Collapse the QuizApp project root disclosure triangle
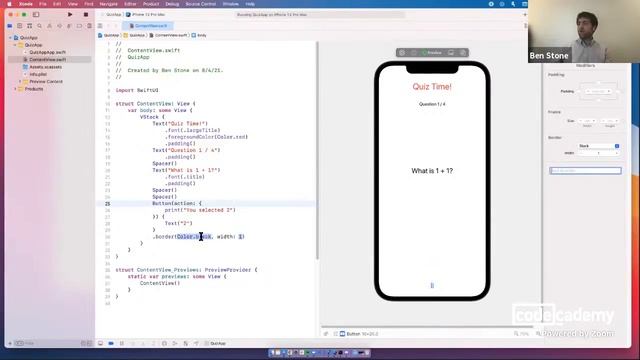 (x=10, y=38)
